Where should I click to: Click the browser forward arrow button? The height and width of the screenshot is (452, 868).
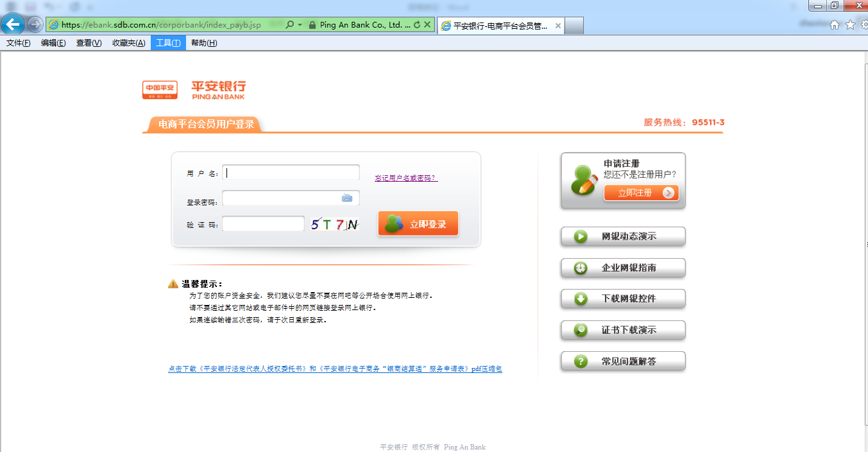coord(35,25)
